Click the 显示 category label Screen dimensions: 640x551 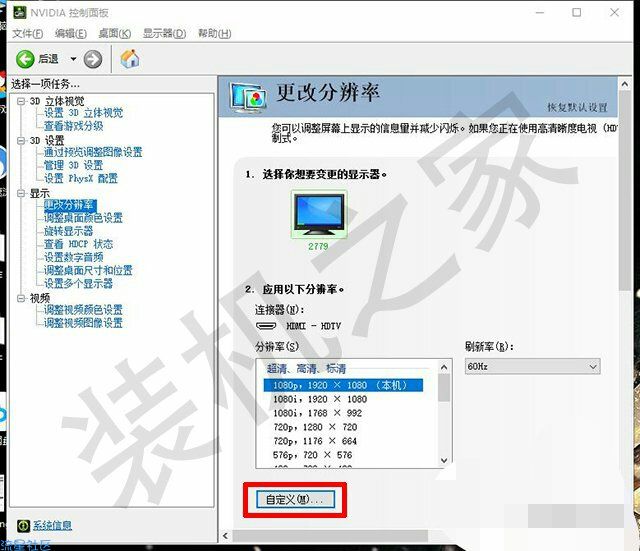[x=40, y=193]
